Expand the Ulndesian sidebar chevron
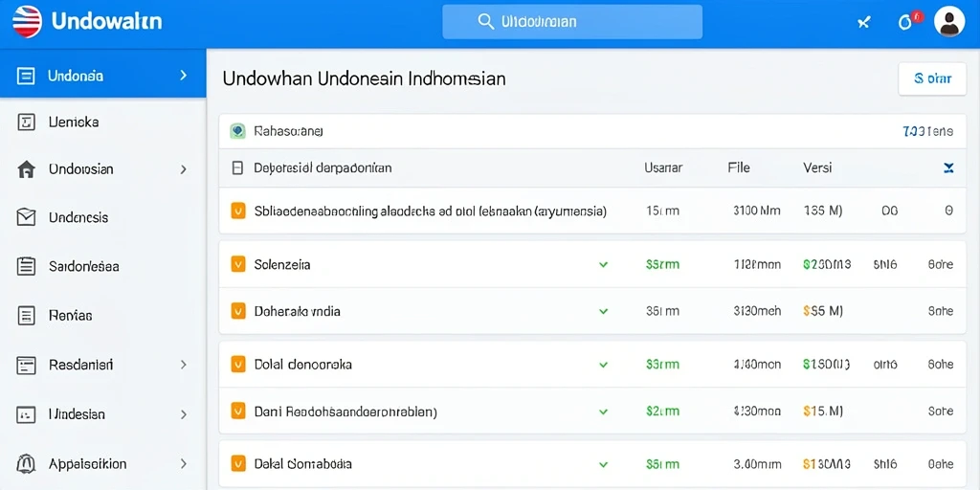 click(x=183, y=414)
